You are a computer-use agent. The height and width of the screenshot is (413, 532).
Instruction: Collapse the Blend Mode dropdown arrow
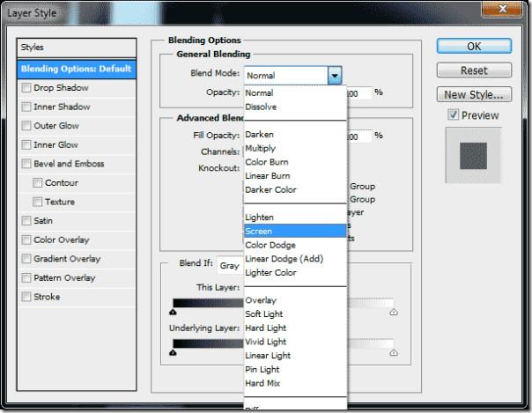coord(335,77)
